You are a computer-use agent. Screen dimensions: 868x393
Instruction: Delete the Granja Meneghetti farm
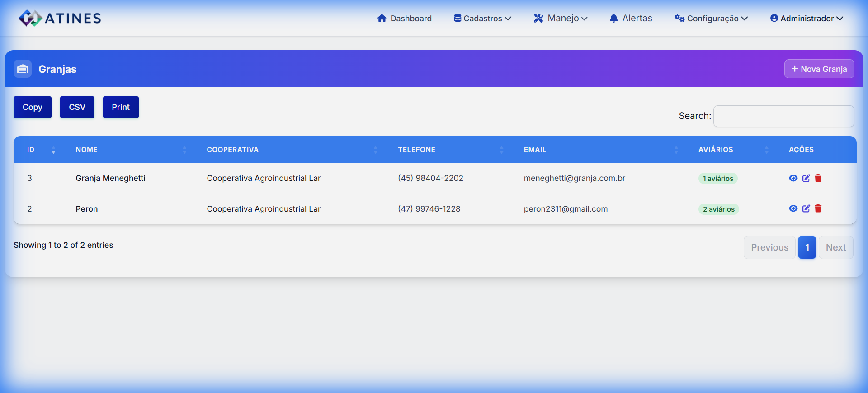pos(818,178)
